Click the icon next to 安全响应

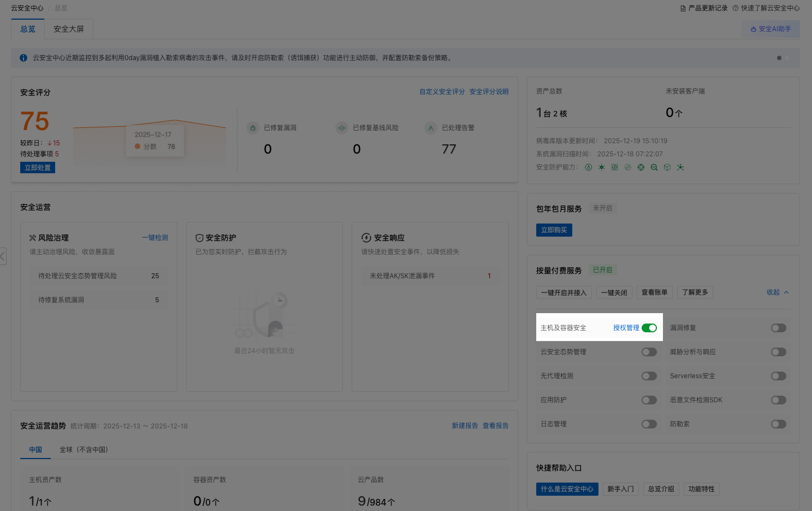366,238
